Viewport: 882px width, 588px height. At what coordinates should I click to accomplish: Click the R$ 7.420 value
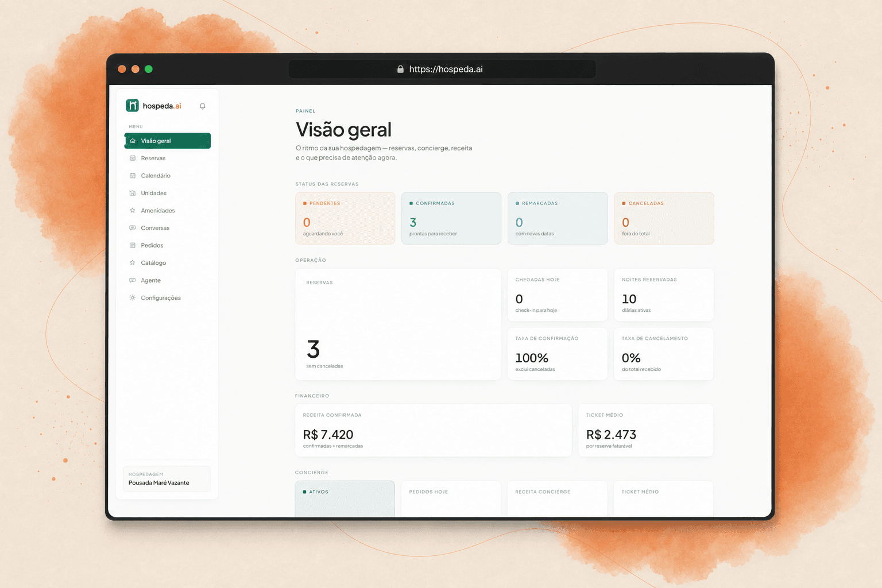[x=328, y=435]
